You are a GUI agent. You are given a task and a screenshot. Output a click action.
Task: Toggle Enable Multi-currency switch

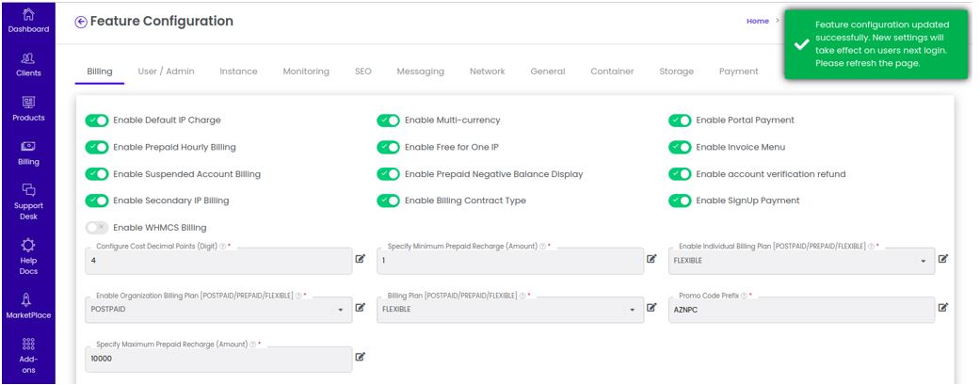tap(388, 120)
